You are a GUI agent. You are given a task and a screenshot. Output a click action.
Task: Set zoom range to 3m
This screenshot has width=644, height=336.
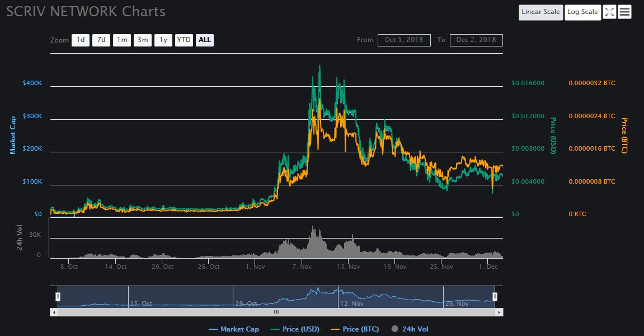click(143, 40)
